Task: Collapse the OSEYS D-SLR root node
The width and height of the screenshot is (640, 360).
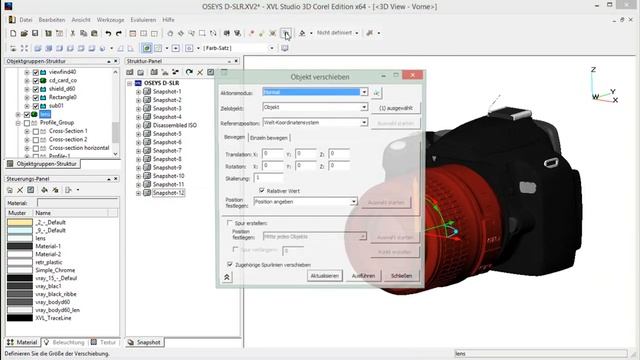Action: point(129,83)
